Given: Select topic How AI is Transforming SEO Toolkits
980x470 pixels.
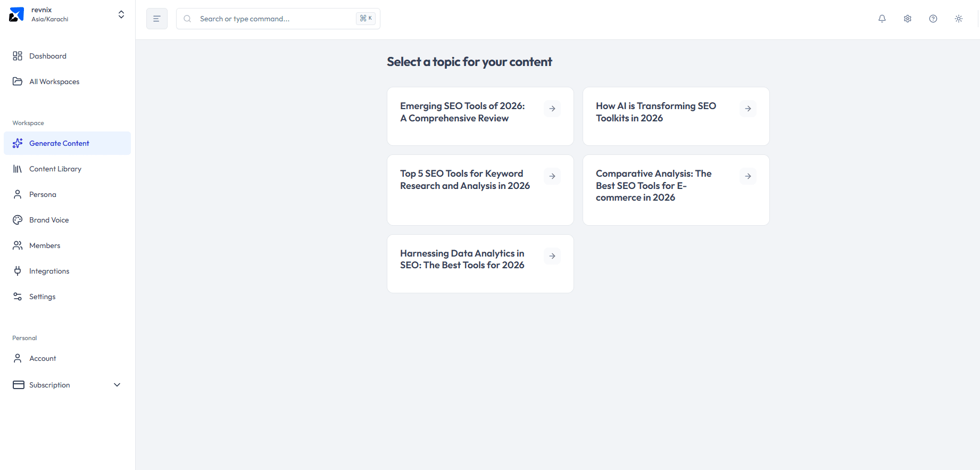Looking at the screenshot, I should click(x=676, y=116).
